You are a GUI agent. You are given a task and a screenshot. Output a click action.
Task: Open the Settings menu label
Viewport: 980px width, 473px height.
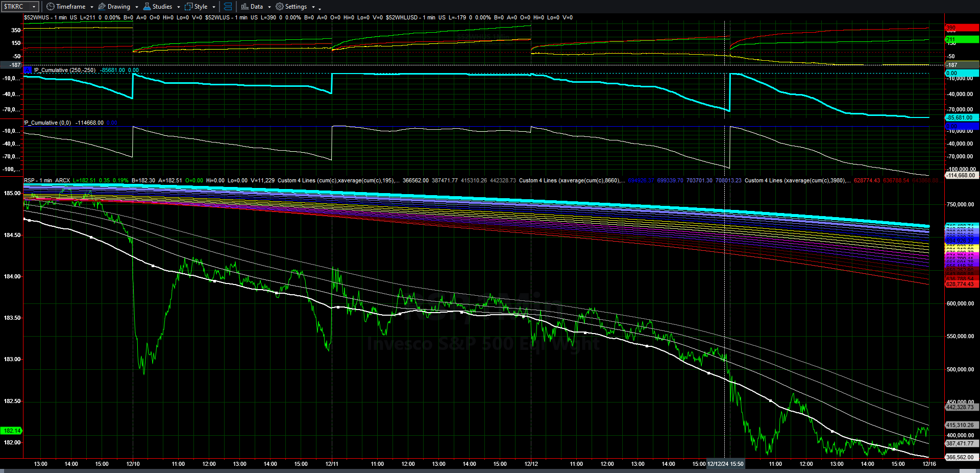[x=296, y=7]
